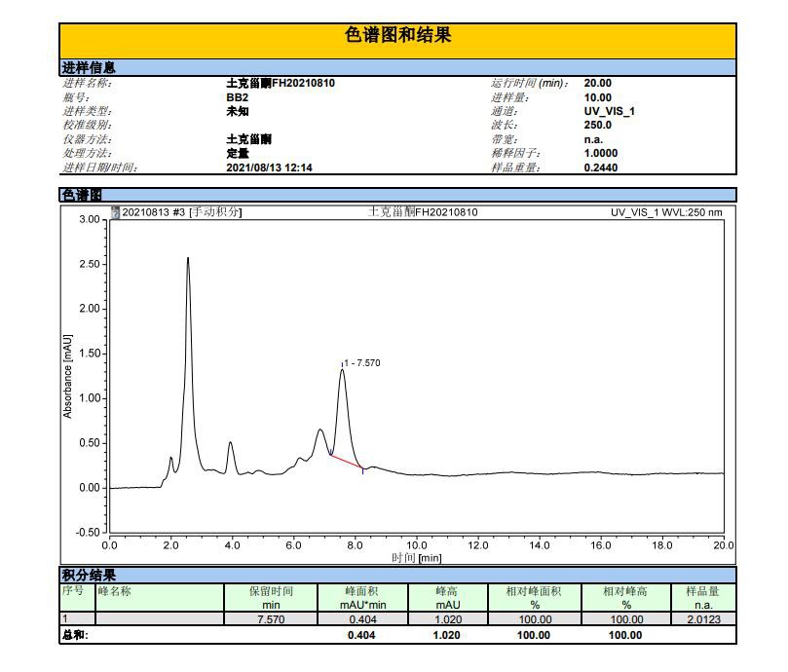Image resolution: width=788 pixels, height=672 pixels.
Task: Click the small document icon before 20210813 #3
Action: (116, 211)
